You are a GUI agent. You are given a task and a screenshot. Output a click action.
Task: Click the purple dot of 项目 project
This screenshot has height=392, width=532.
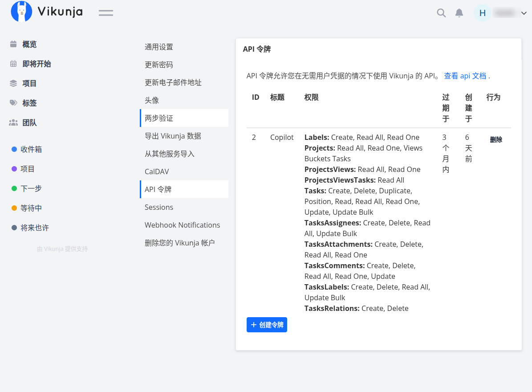pyautogui.click(x=14, y=169)
